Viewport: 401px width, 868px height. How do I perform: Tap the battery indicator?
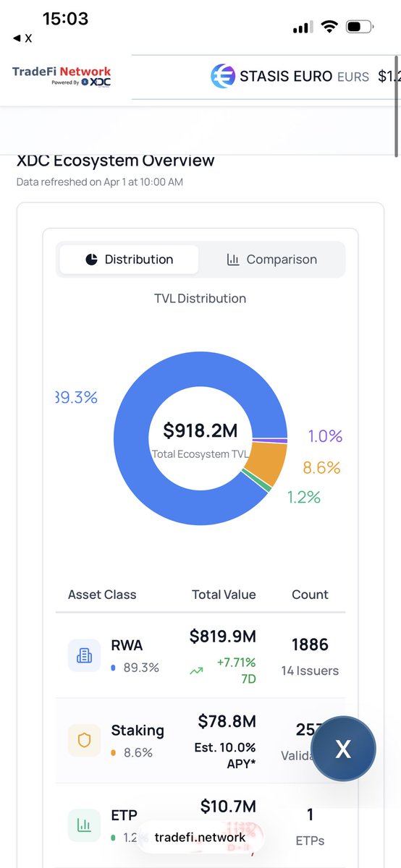pos(360,27)
